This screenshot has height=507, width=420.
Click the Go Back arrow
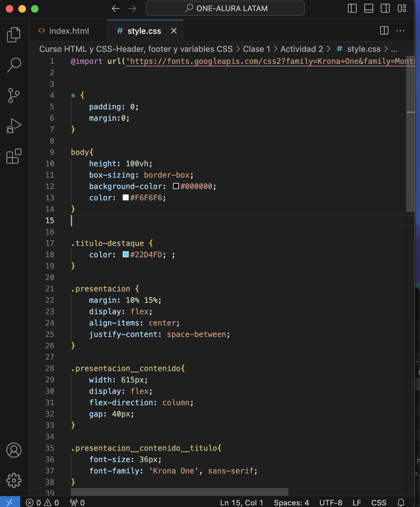116,9
